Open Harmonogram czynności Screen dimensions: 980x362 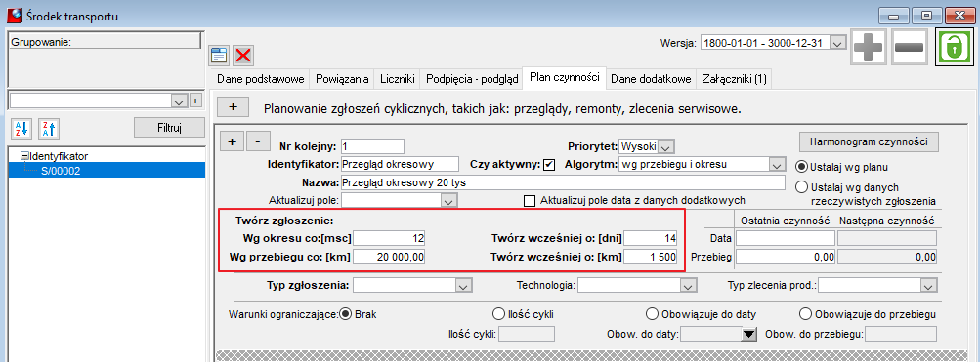870,141
